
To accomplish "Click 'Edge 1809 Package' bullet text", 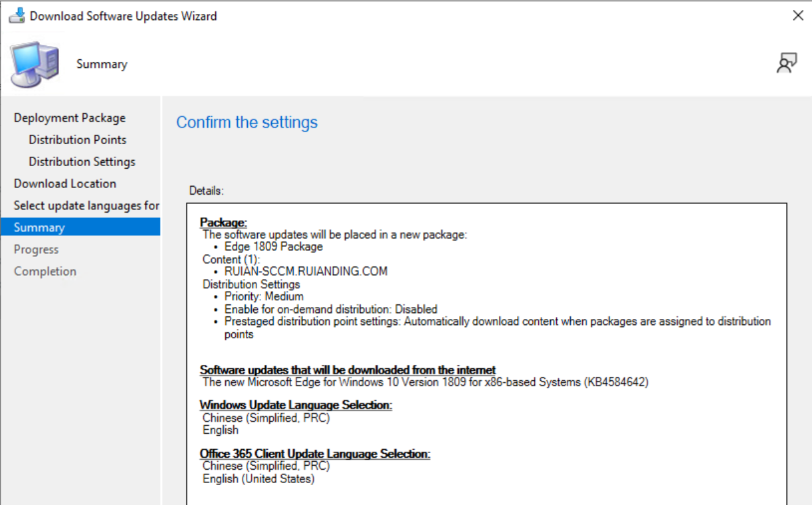I will pos(274,247).
